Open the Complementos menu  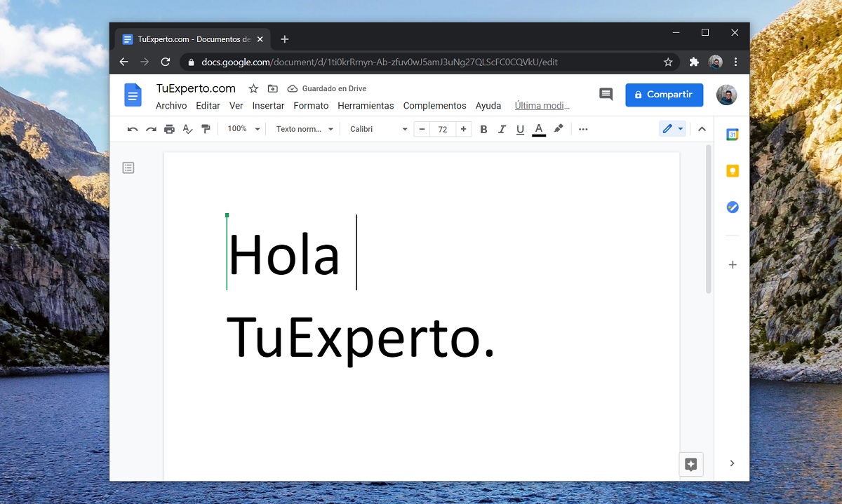point(434,106)
